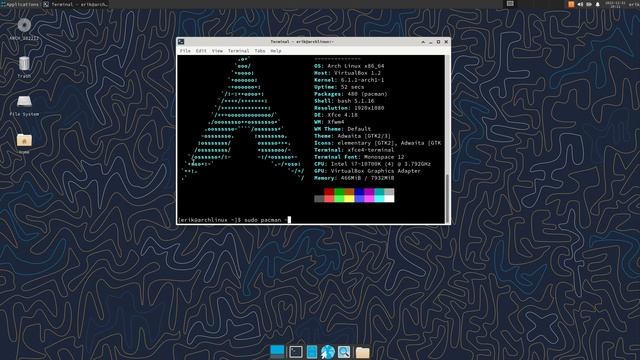The width and height of the screenshot is (640, 360).
Task: Click the 'Terminal: xfce4-terminal' line
Action: coord(354,150)
